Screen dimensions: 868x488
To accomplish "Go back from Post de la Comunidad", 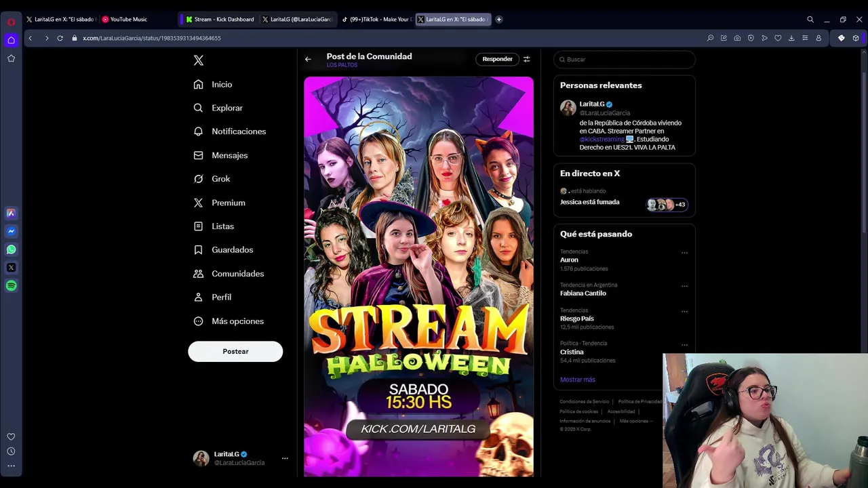I will (308, 60).
